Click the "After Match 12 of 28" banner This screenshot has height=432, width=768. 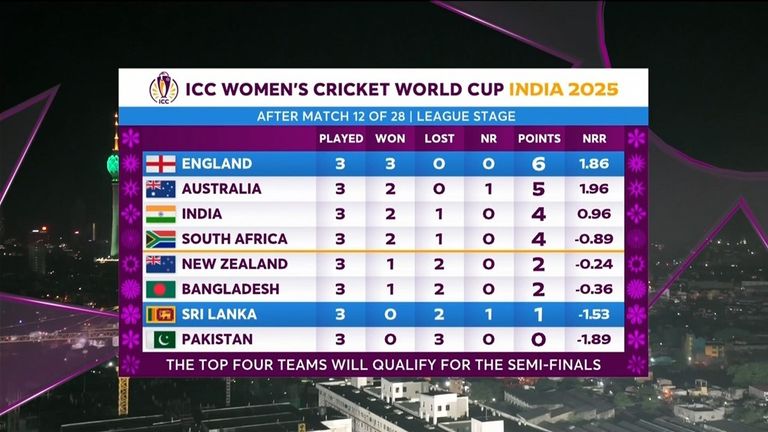tap(383, 115)
